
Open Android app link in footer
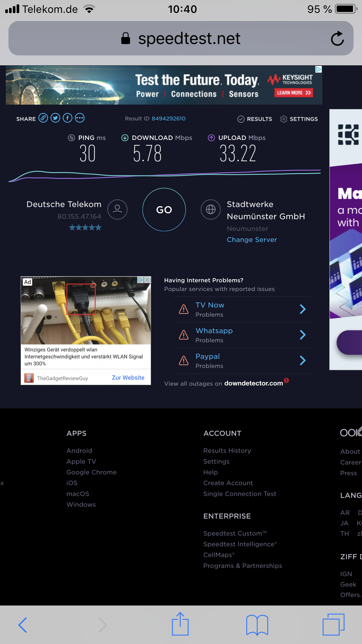(79, 451)
